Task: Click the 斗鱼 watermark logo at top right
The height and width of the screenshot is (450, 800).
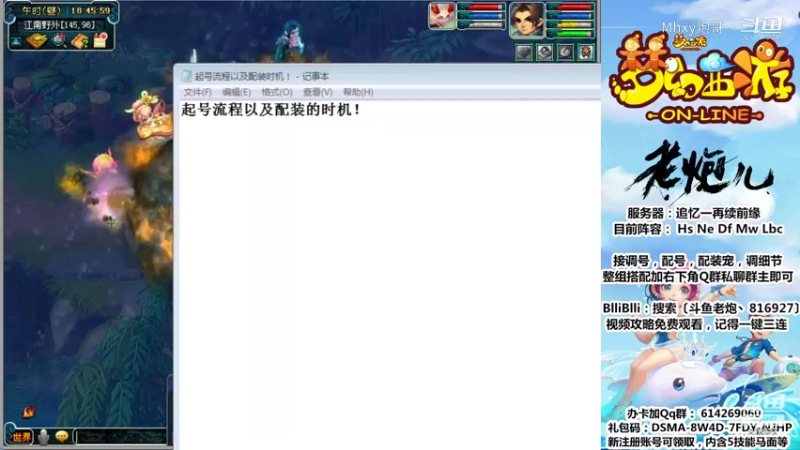Action: pyautogui.click(x=761, y=27)
